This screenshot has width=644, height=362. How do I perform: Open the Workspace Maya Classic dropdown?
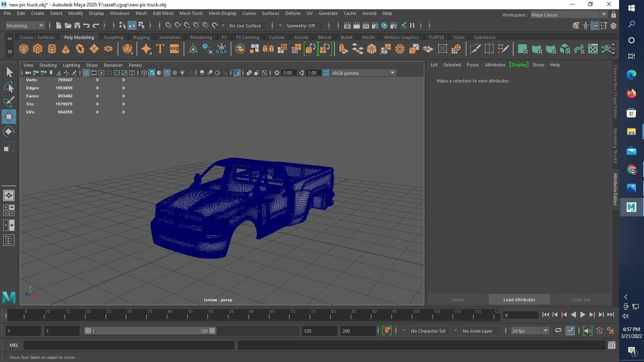tap(569, 15)
